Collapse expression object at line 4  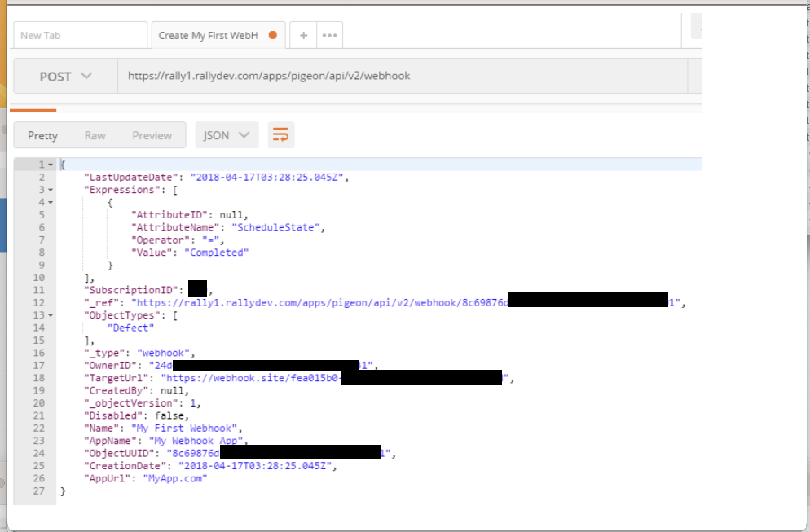(x=51, y=202)
